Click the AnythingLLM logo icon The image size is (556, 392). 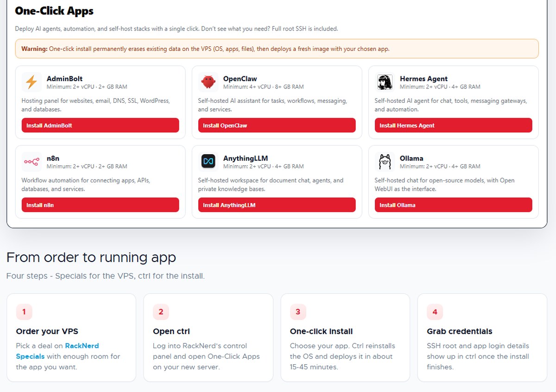(x=208, y=162)
